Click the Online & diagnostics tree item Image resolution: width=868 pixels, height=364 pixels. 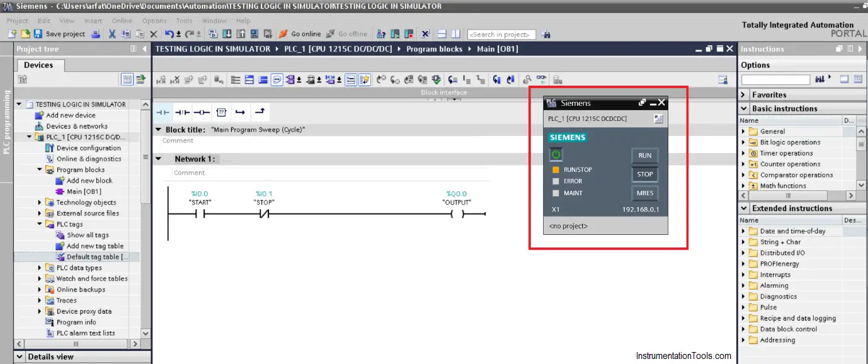(83, 159)
